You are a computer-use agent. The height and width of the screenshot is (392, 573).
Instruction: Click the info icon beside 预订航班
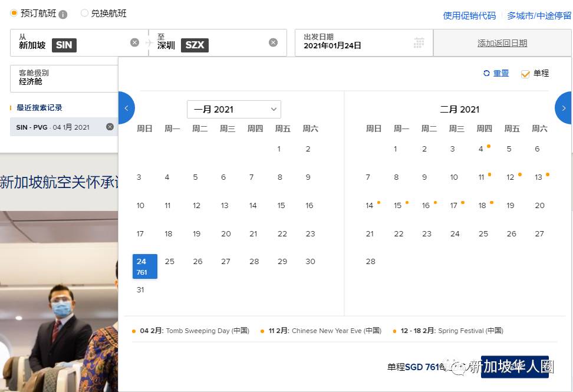point(63,14)
